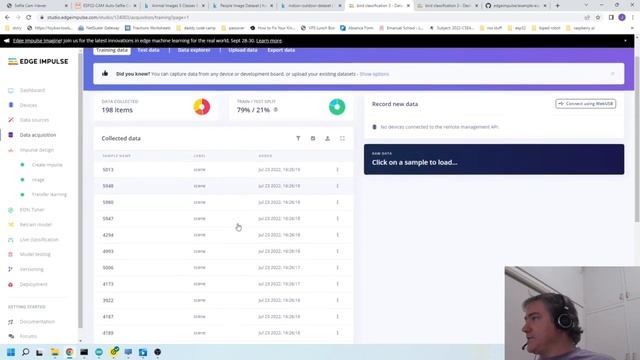Select sample row 4294
Viewport: 640px width, 360px height.
click(x=224, y=235)
